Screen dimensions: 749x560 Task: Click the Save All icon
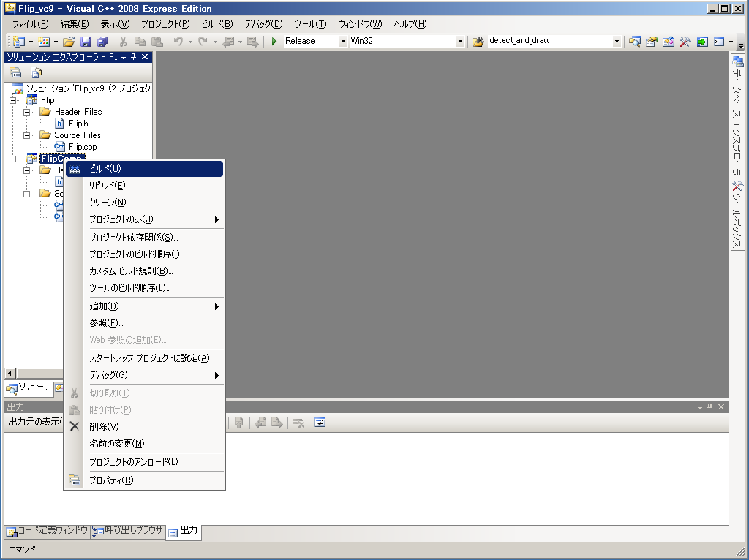102,42
